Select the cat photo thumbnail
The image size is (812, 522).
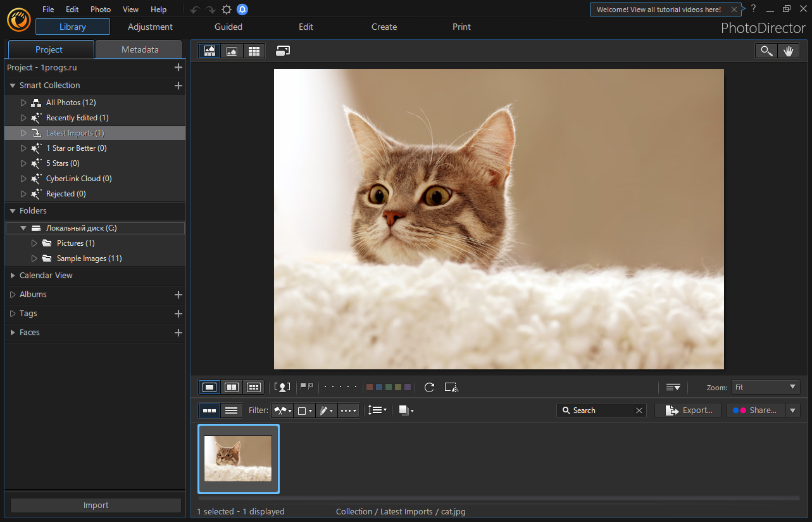coord(239,459)
